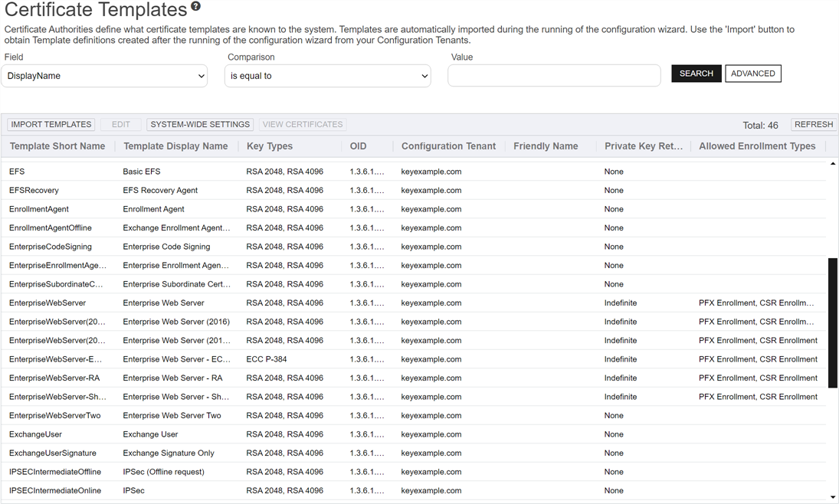Open SYSTEM-WIDE SETTINGS
Viewport: 839px width, 504px height.
point(200,124)
